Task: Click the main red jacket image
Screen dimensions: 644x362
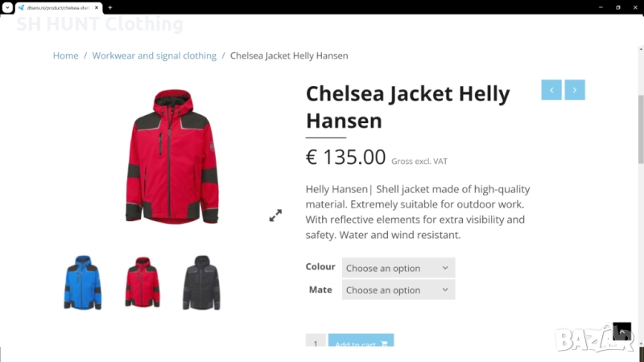Action: click(172, 157)
